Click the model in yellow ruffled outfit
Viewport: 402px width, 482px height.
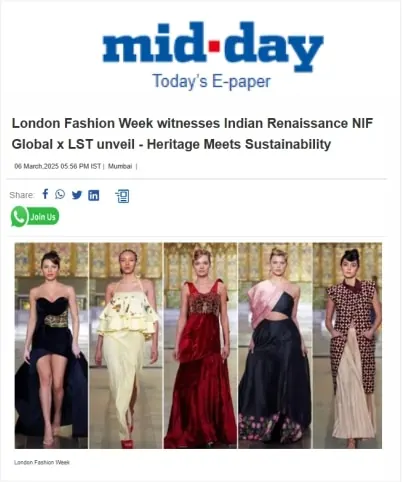(126, 345)
